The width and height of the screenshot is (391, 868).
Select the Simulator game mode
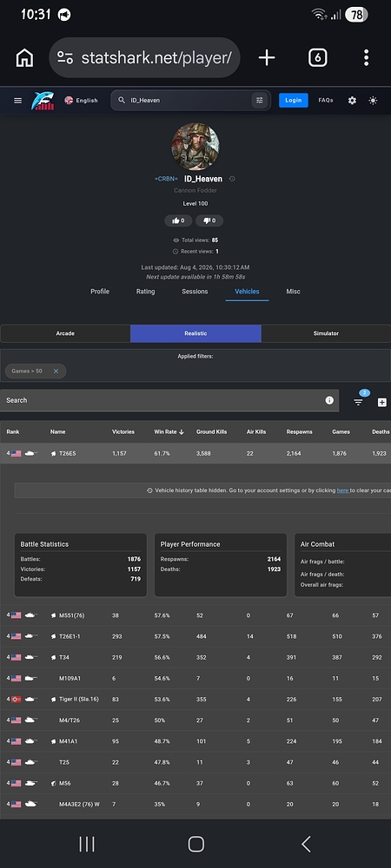(326, 333)
